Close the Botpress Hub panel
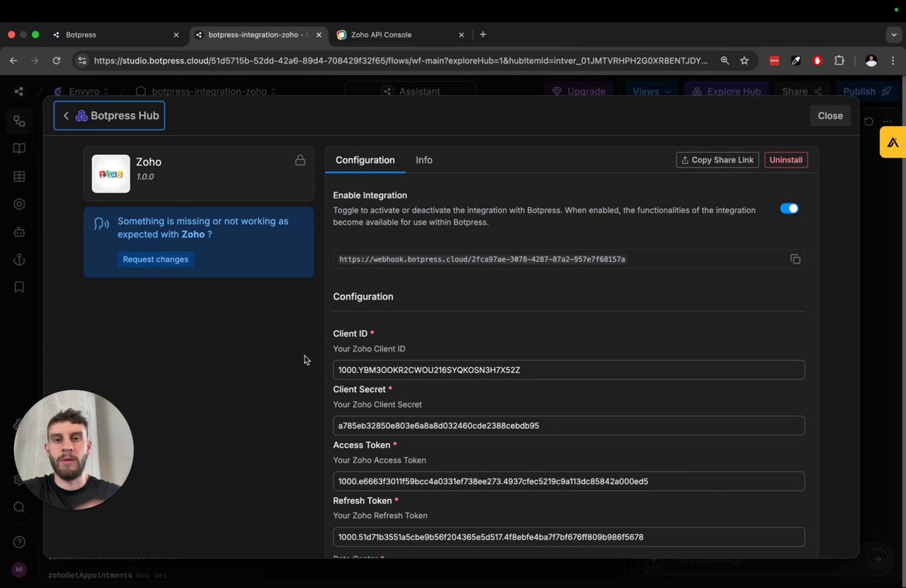906x588 pixels. (830, 116)
